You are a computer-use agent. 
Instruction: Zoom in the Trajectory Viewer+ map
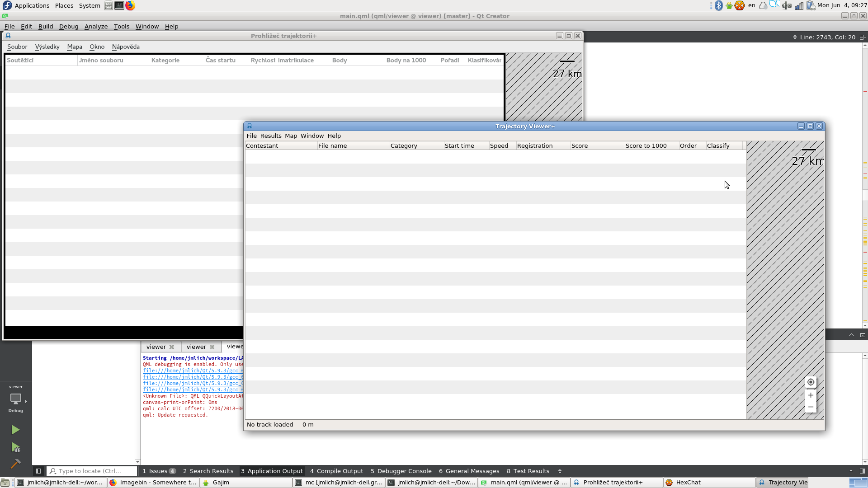click(x=811, y=395)
